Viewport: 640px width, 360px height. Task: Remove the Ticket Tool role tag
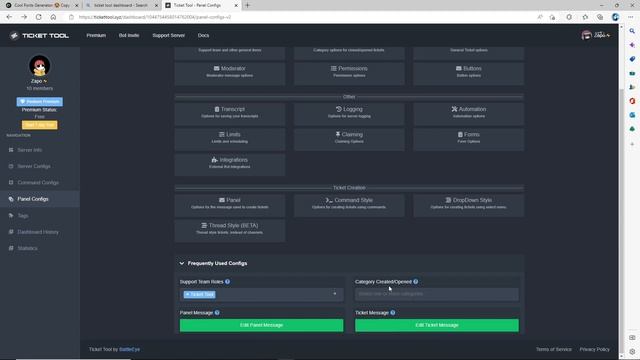[187, 294]
